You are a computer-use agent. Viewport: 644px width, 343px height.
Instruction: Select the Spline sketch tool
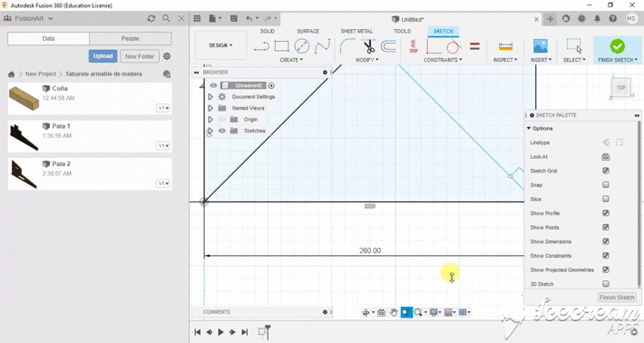(x=322, y=46)
